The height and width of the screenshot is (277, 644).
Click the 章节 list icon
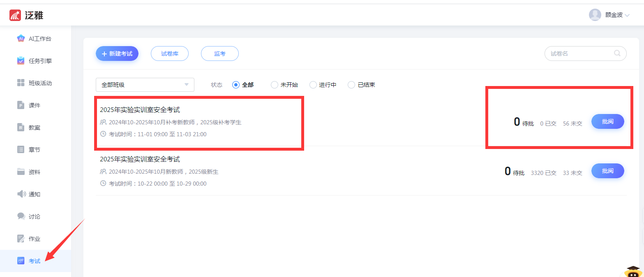21,150
